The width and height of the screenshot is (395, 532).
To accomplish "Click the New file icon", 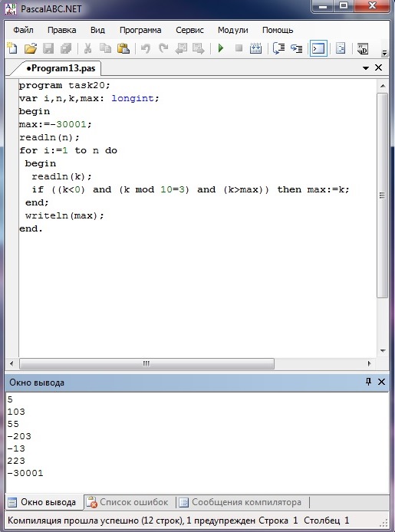I will (12, 48).
